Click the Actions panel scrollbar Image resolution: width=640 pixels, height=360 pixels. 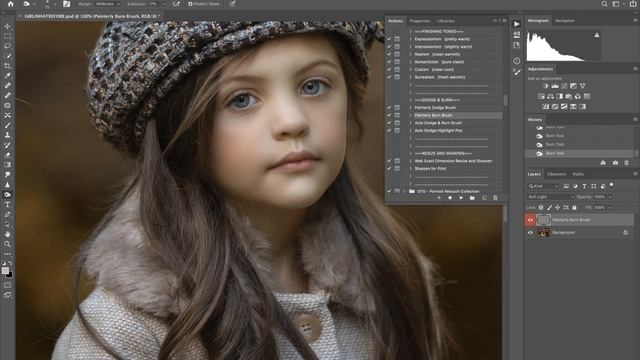coord(506,100)
